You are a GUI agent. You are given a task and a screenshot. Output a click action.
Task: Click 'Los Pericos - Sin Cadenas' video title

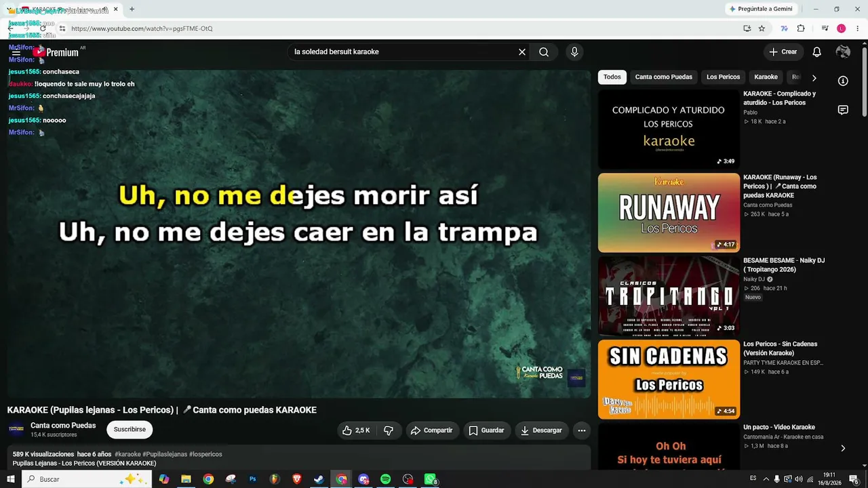tap(781, 348)
